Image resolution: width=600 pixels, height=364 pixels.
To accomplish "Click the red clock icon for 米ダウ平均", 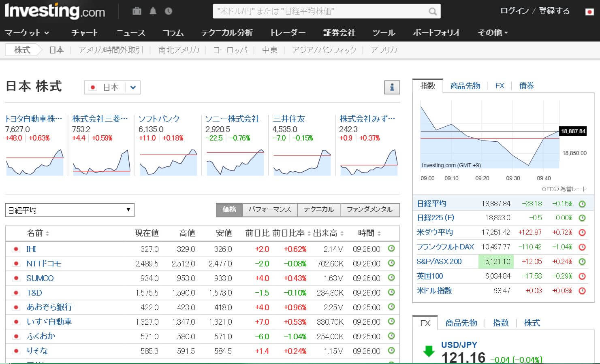I will (x=582, y=232).
